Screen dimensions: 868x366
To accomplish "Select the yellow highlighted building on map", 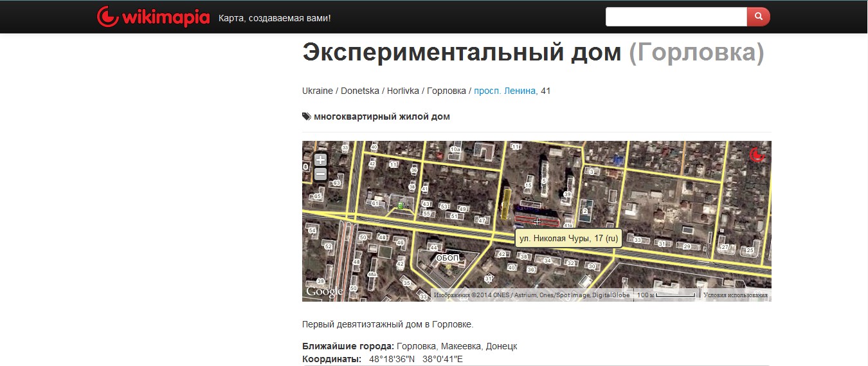I will 506,203.
